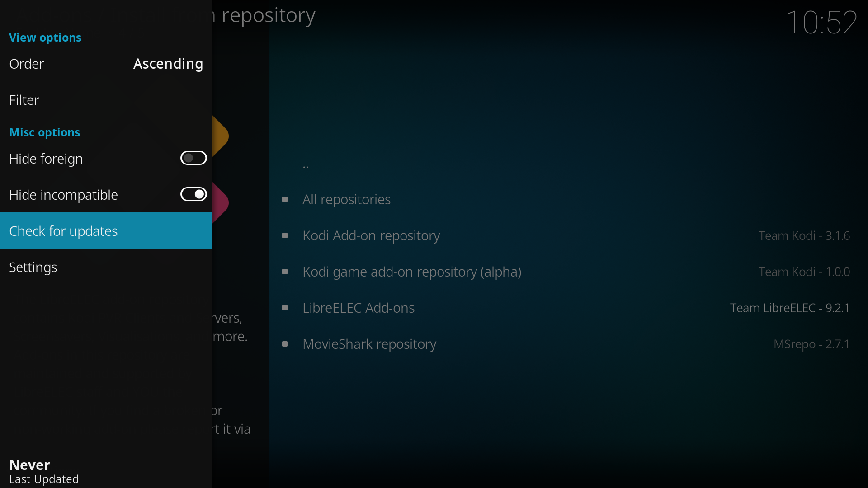Open Kodi Add-on repository
The height and width of the screenshot is (488, 868).
(371, 235)
